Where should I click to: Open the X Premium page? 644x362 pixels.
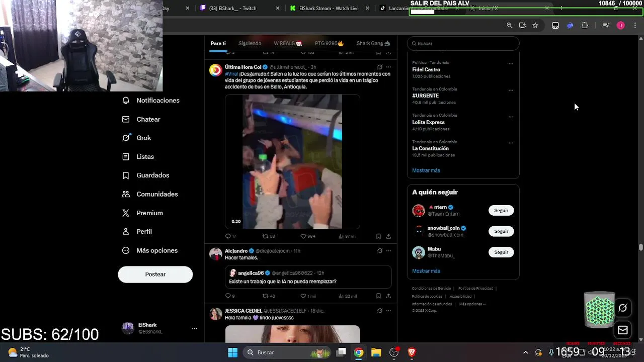coord(143,213)
